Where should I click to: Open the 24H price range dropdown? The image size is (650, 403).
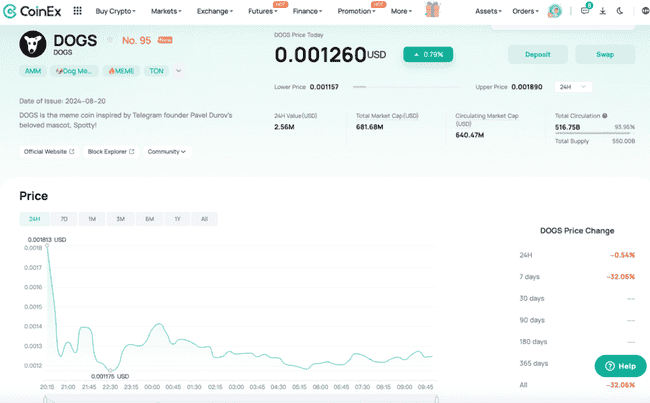coord(573,87)
